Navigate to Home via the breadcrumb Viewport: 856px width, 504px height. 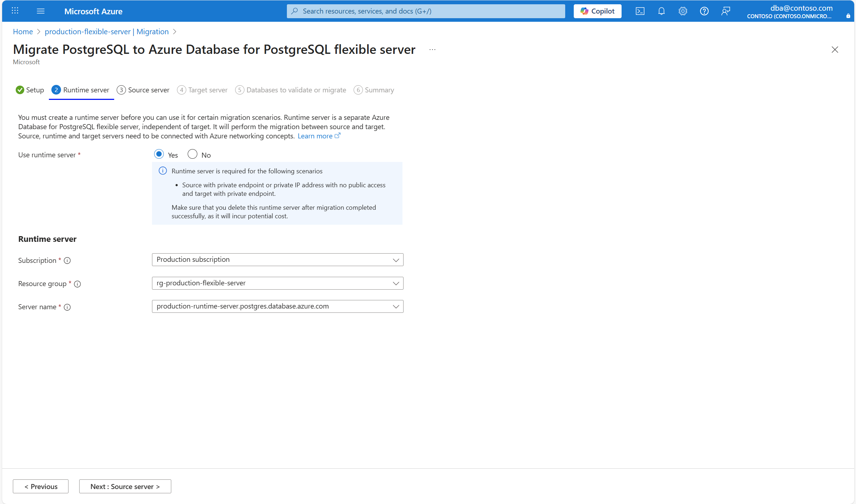pos(23,31)
